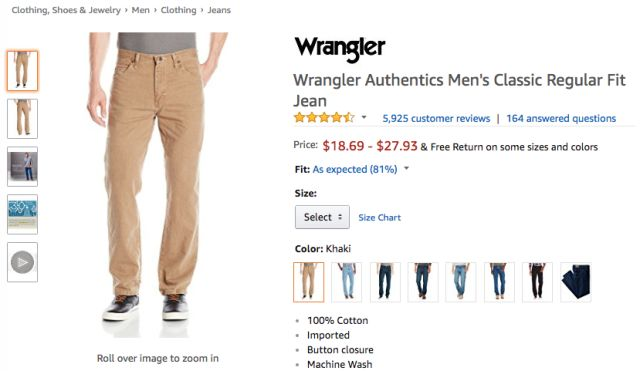The width and height of the screenshot is (640, 371).
Task: Open 5,925 customer reviews link
Action: pyautogui.click(x=436, y=118)
